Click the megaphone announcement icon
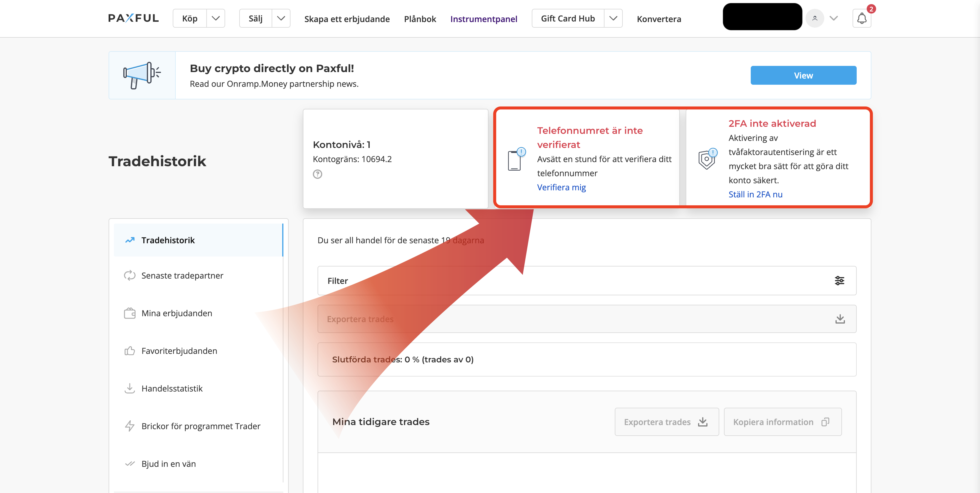This screenshot has height=493, width=980. (142, 75)
